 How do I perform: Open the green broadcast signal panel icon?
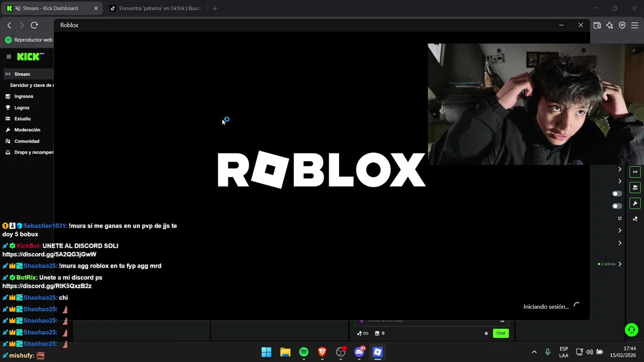coord(635,172)
